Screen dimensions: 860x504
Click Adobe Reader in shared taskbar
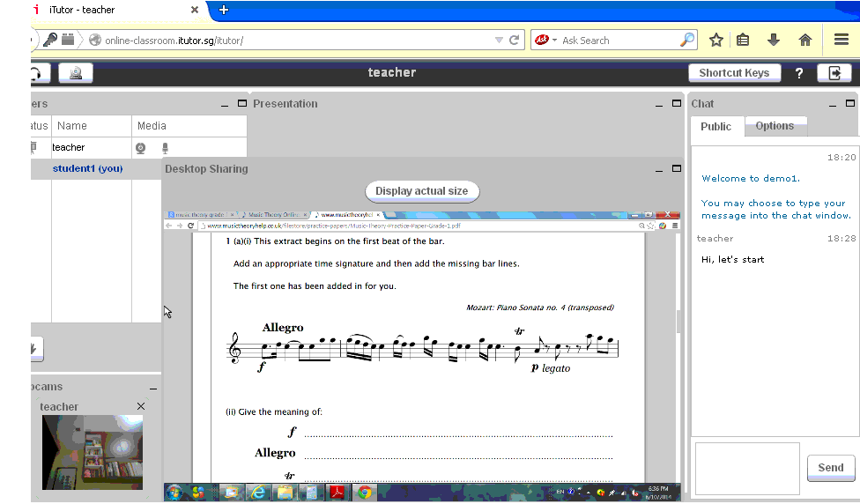pos(337,493)
